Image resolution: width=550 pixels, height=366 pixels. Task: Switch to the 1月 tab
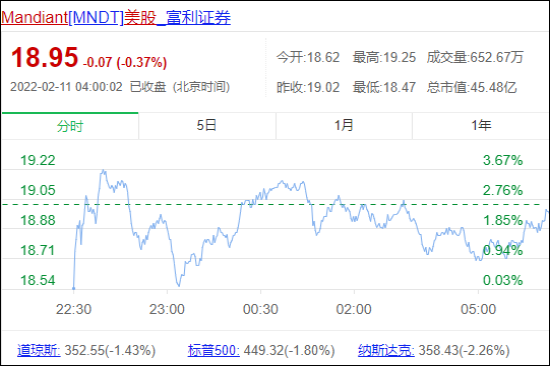tap(344, 126)
